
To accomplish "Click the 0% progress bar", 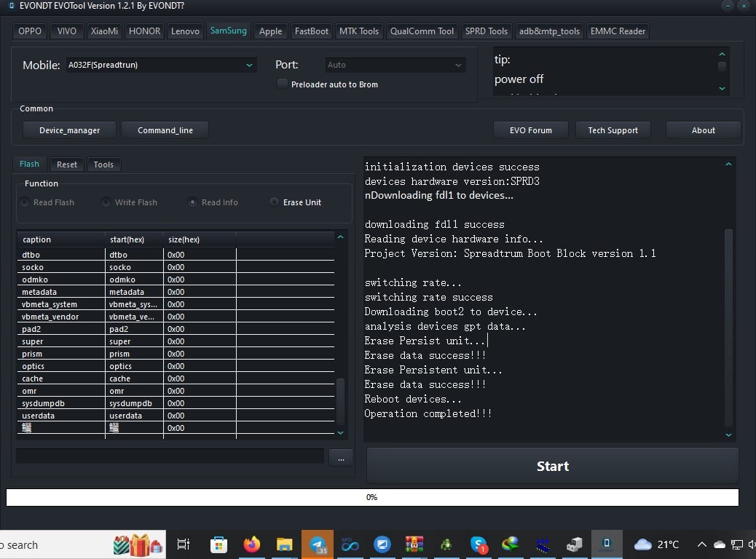I will click(372, 497).
